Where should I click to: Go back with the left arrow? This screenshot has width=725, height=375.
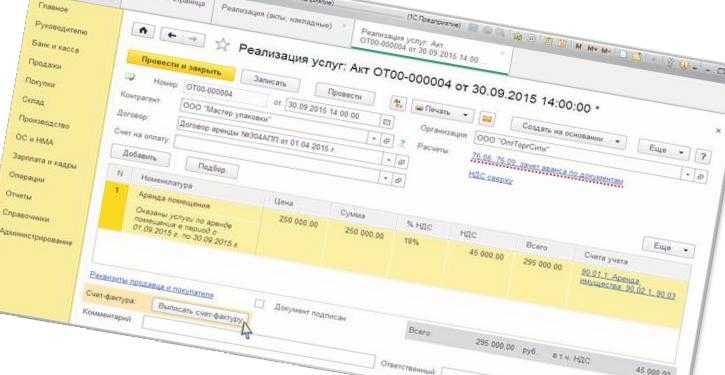172,36
